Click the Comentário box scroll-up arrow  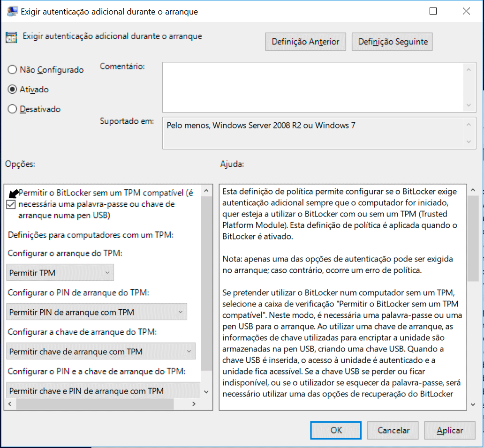(x=469, y=70)
